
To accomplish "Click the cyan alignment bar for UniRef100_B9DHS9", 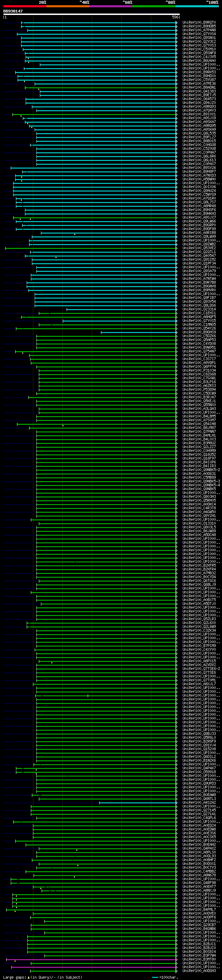I will coord(139,332).
